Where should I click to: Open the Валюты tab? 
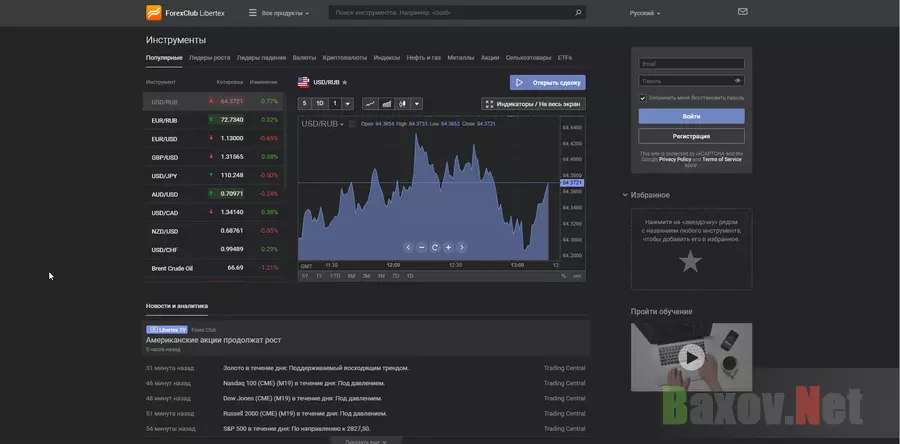pyautogui.click(x=304, y=57)
